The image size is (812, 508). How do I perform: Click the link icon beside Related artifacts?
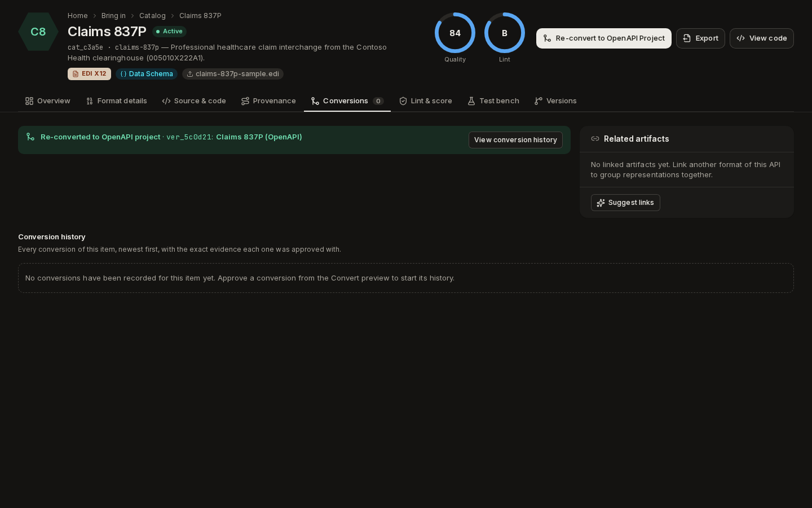pyautogui.click(x=595, y=139)
